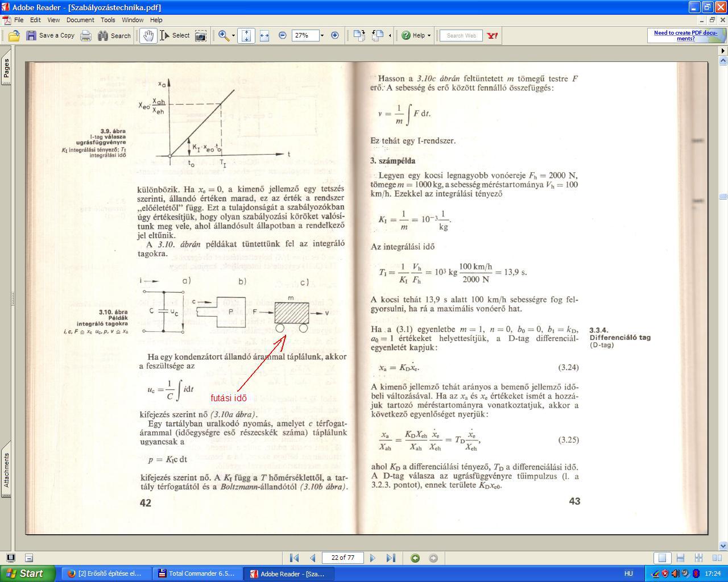Click the Yahoo search icon
728x582 pixels.
[493, 35]
